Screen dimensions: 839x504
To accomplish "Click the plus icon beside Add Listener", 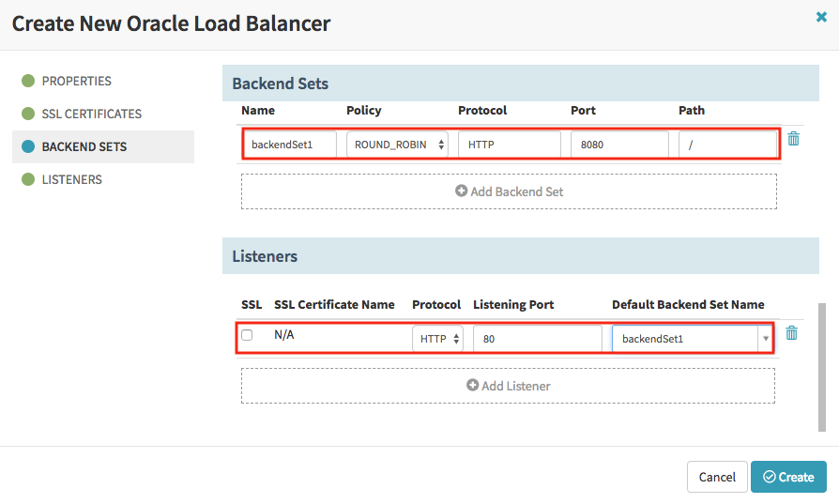I will coord(472,385).
